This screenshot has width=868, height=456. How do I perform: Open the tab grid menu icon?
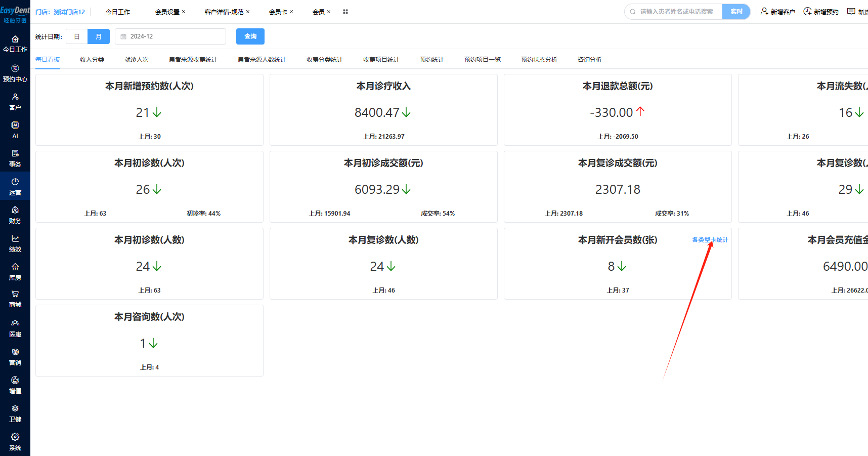pyautogui.click(x=345, y=12)
